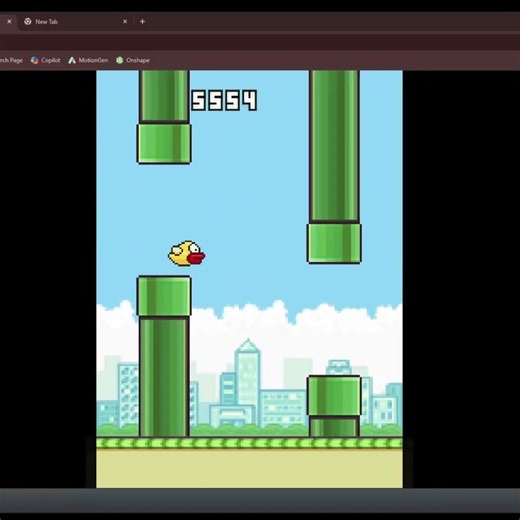Click the Onshape bookmark icon
The image size is (520, 520).
(119, 60)
